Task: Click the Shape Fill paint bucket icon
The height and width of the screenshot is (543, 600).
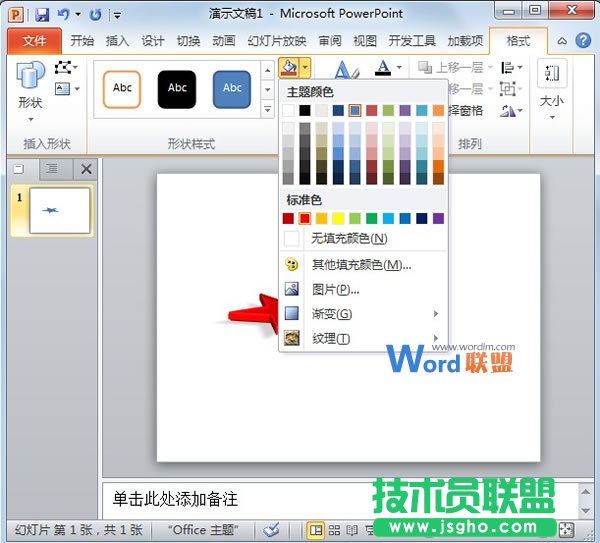Action: [289, 68]
